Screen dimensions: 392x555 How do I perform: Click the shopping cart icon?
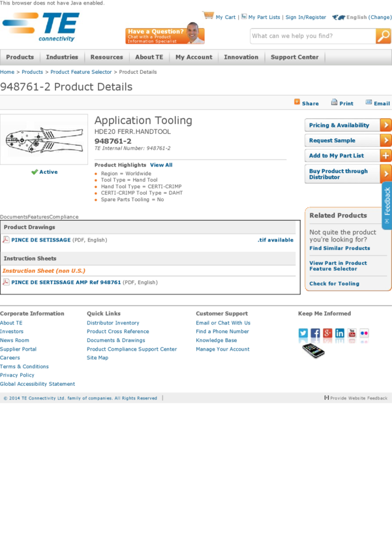[x=208, y=16]
